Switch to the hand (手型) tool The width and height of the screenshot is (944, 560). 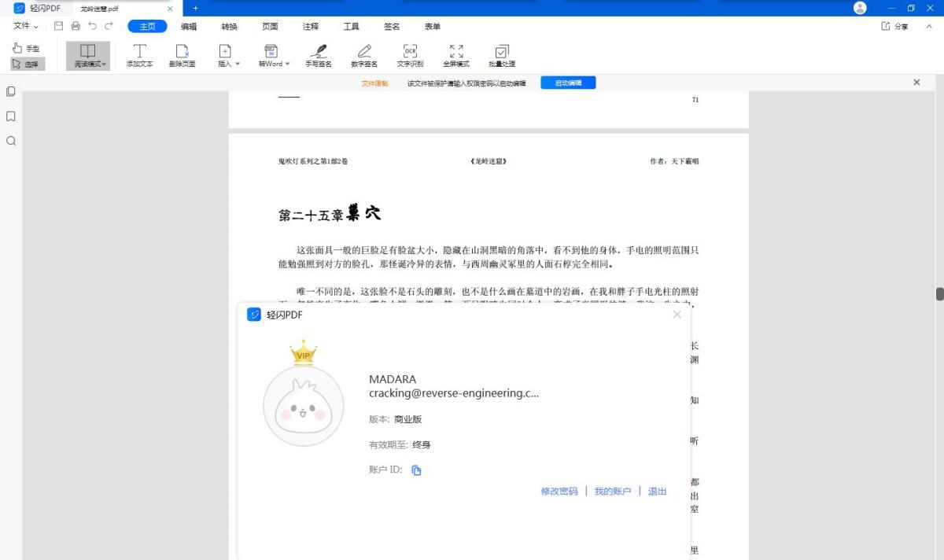pyautogui.click(x=26, y=48)
